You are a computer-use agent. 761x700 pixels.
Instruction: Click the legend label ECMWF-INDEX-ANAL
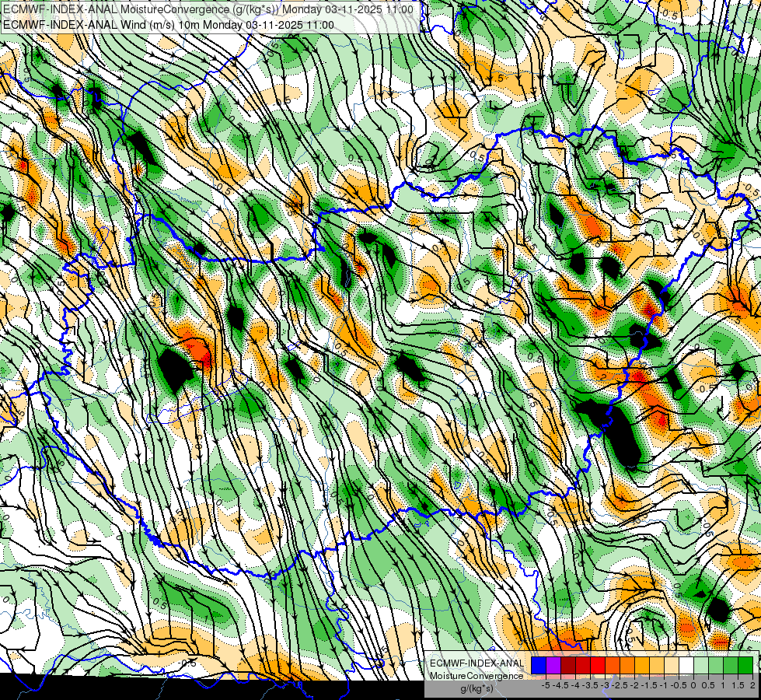coord(476,663)
